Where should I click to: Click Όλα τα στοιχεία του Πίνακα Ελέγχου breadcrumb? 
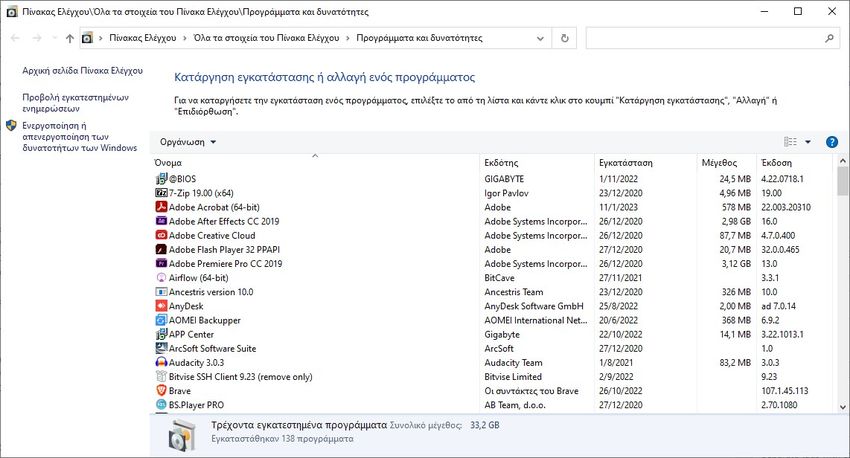pyautogui.click(x=266, y=38)
